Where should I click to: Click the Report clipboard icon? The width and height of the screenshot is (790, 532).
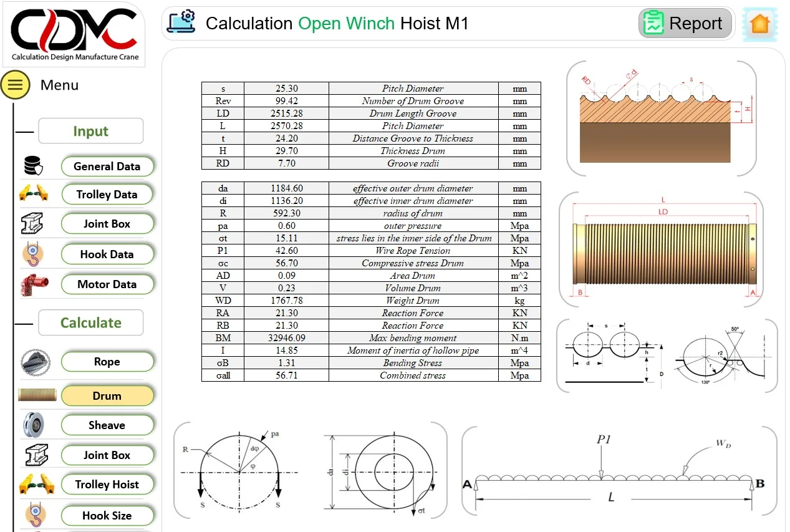pos(653,24)
